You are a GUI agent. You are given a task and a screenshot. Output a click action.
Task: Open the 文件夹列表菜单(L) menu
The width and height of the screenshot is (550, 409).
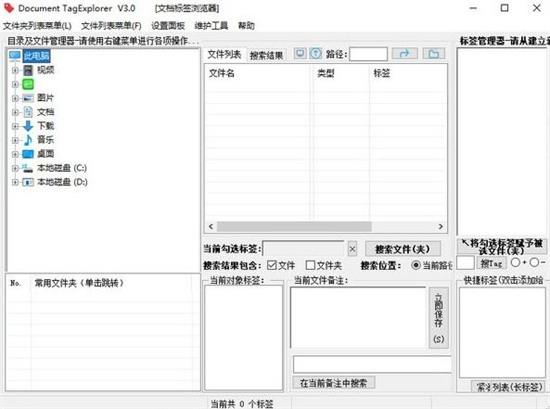[x=37, y=26]
